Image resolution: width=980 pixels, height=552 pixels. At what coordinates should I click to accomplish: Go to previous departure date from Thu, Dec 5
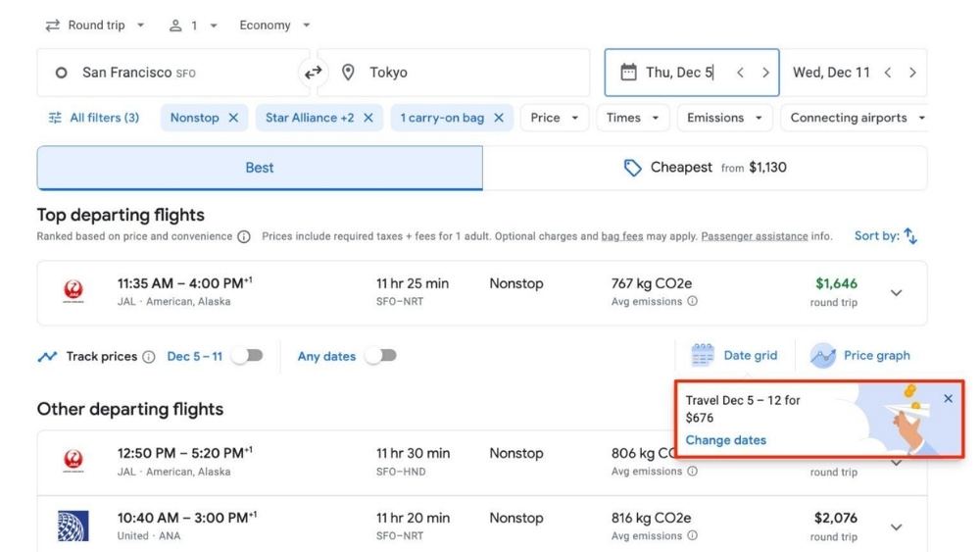click(740, 73)
